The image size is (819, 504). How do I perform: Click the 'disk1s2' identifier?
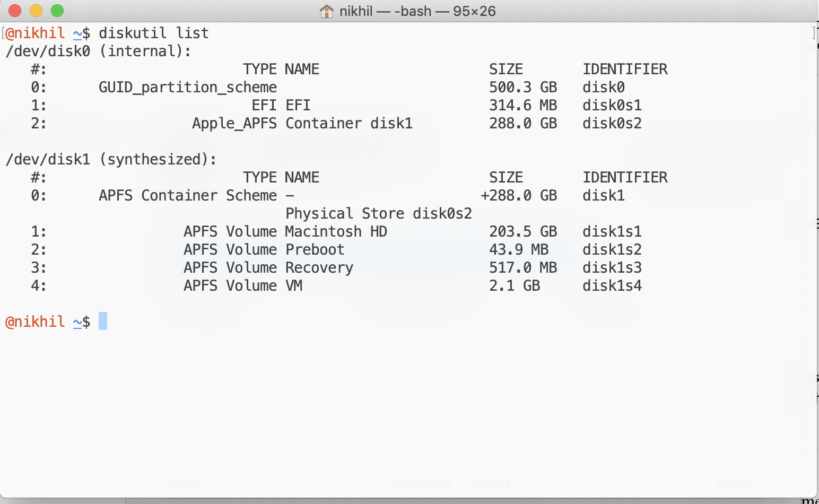click(612, 249)
